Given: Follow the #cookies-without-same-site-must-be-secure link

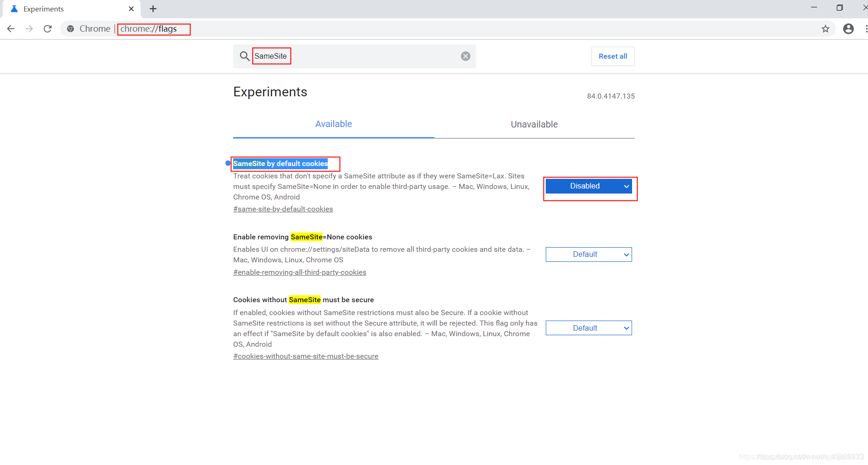Looking at the screenshot, I should click(x=306, y=356).
